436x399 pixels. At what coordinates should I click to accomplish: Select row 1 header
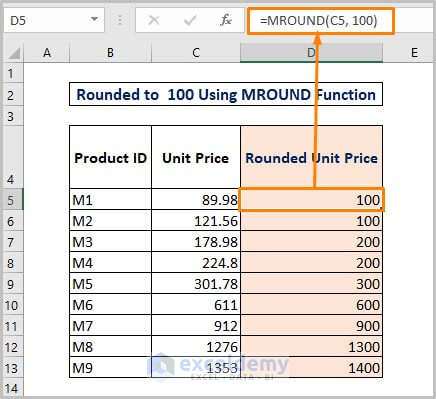click(13, 73)
